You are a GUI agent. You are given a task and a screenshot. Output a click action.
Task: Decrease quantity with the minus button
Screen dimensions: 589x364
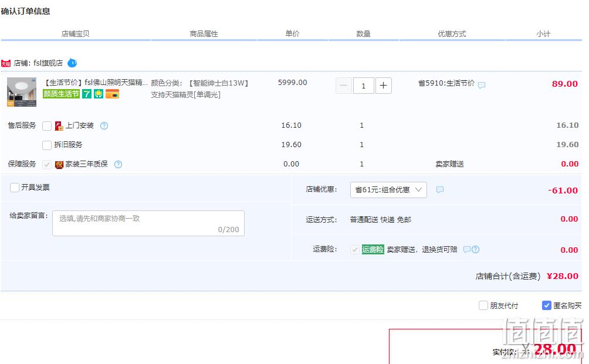click(x=344, y=86)
